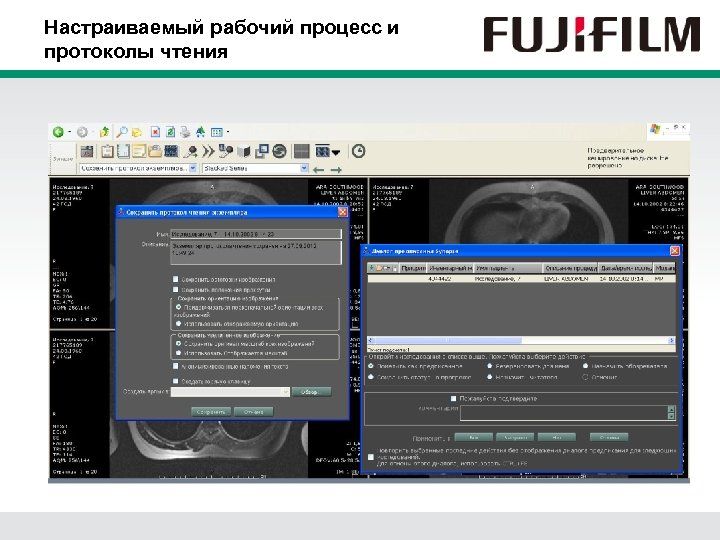Screen dimensions: 720x540
Task: Click the double chevron icon
Action: point(208,151)
